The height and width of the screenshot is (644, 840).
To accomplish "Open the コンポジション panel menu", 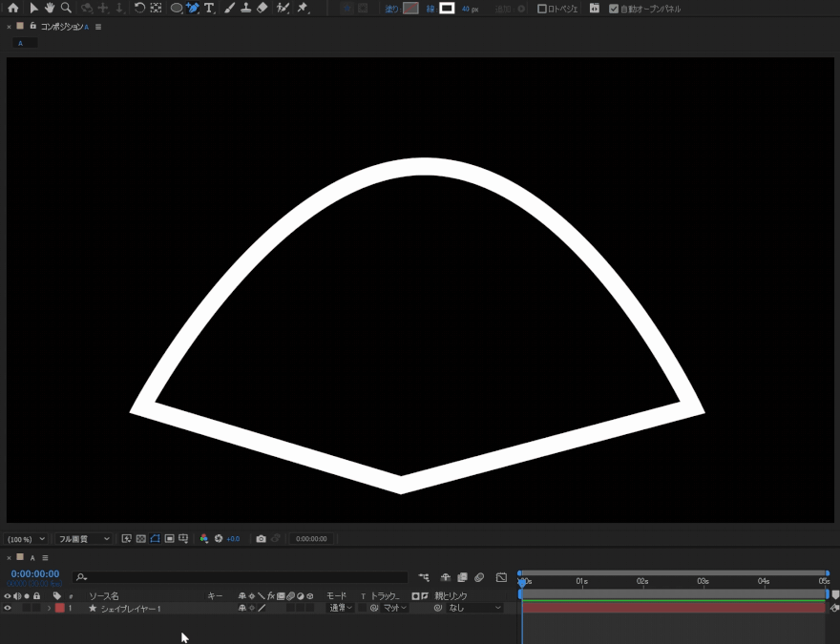I will [x=98, y=27].
